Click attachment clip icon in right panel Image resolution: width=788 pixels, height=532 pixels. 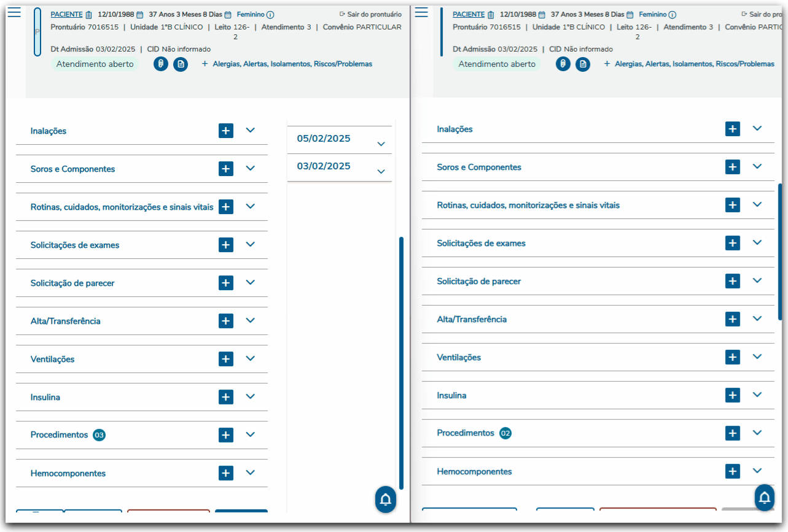coord(563,64)
